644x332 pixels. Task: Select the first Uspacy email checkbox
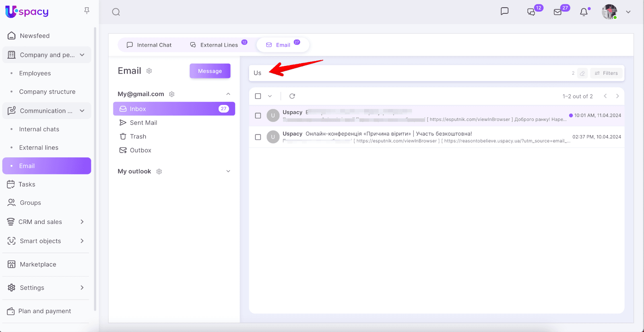tap(258, 116)
